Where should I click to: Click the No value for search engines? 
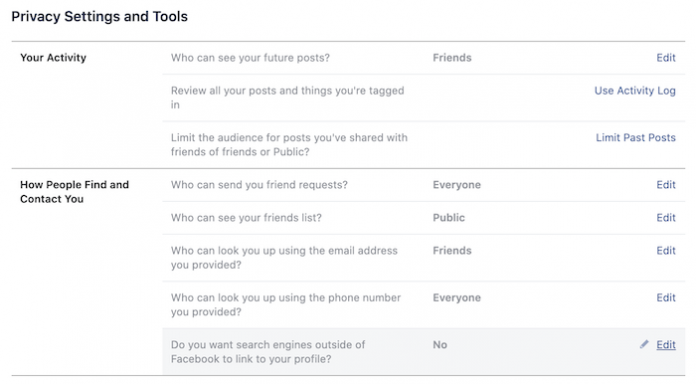[x=440, y=344]
